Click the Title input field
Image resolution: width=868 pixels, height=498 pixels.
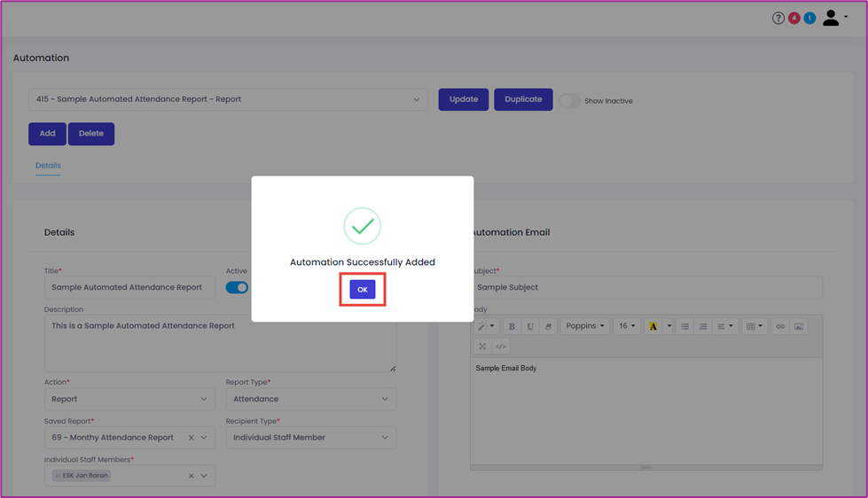[x=129, y=288]
